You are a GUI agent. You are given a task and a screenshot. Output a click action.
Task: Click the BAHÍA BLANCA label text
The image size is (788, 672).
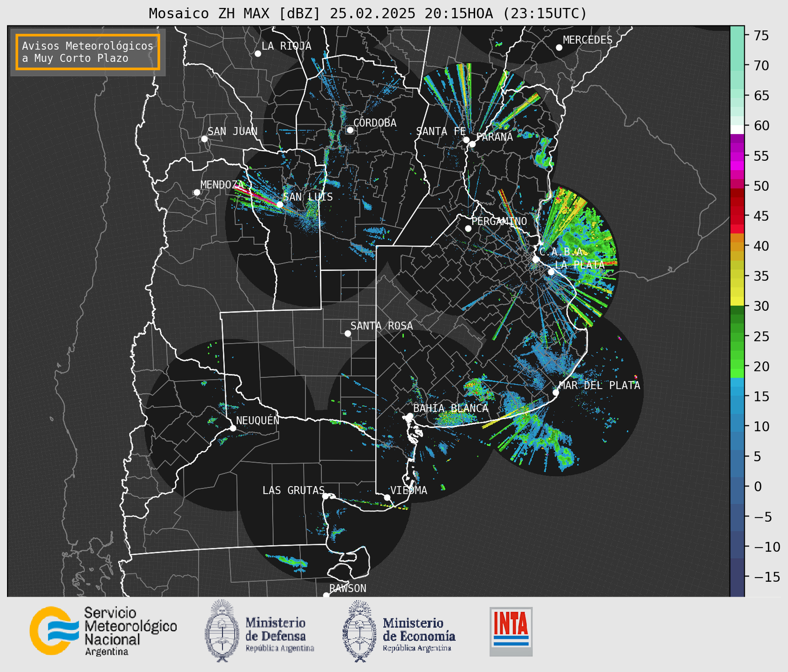click(x=451, y=408)
